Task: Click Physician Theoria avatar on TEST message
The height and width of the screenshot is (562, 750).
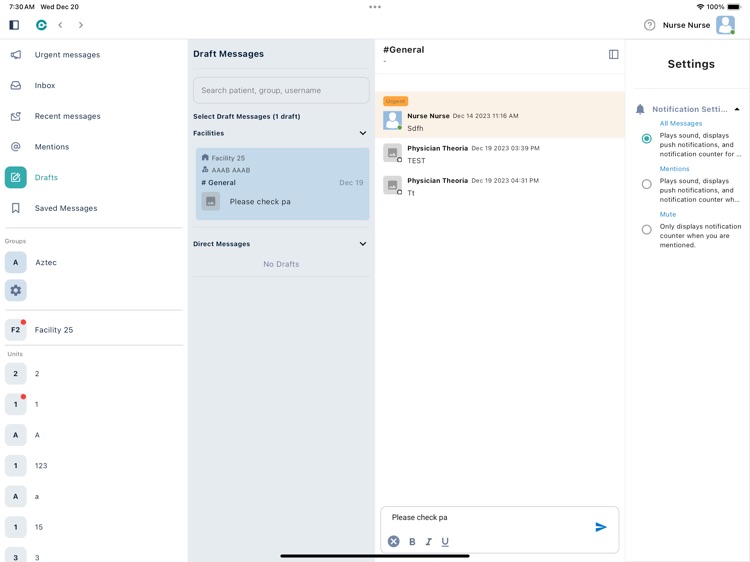Action: (x=393, y=153)
